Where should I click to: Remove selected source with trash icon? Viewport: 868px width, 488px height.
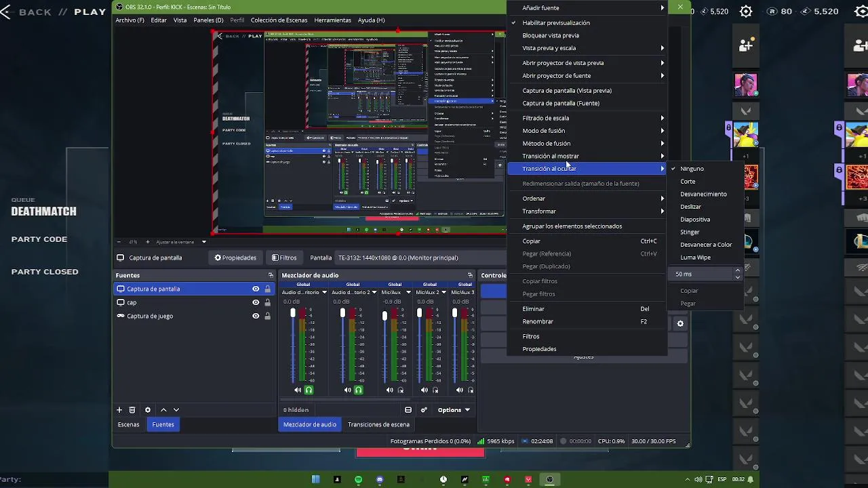click(132, 410)
